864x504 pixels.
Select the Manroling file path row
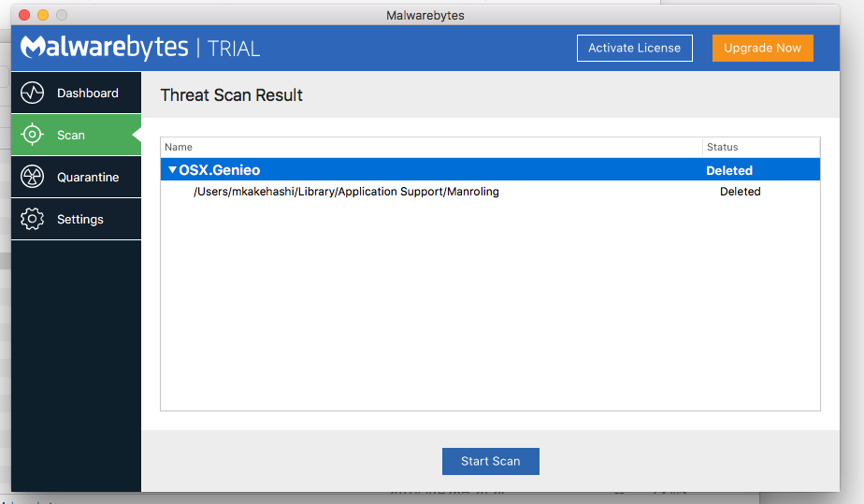click(490, 191)
